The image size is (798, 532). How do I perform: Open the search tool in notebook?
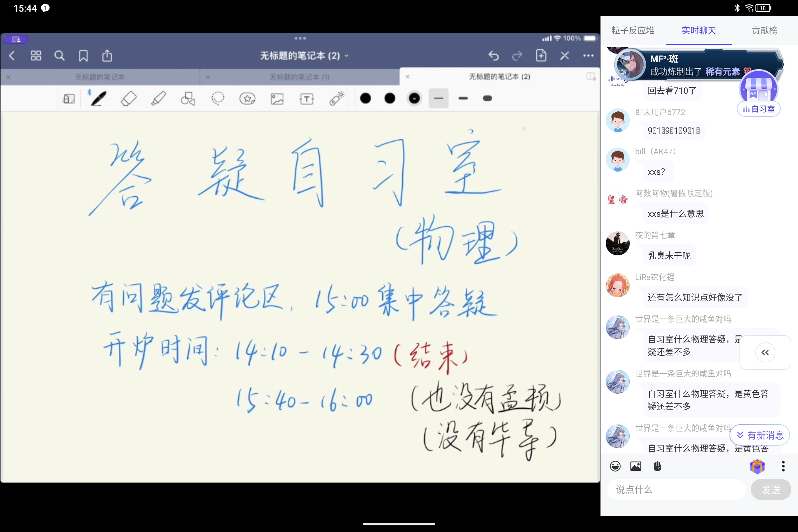click(x=60, y=56)
